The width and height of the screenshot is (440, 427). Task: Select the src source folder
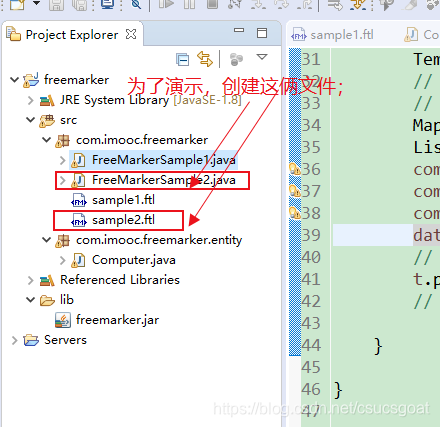[x=68, y=120]
